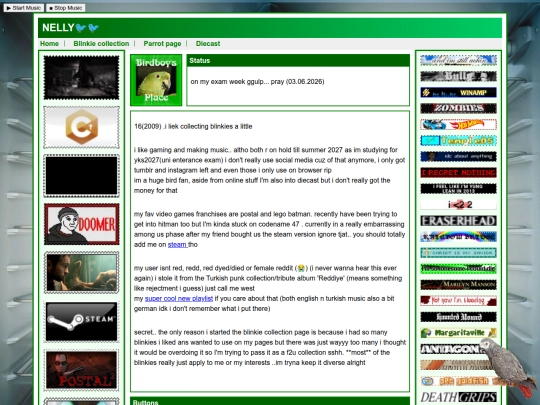The height and width of the screenshot is (405, 540).
Task: Click the 'Christ is my savior' blinkie
Action: pyautogui.click(x=458, y=253)
